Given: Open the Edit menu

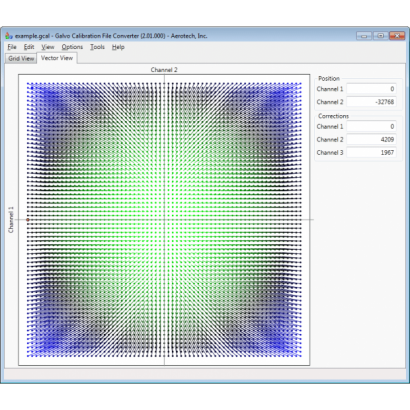Looking at the screenshot, I should (29, 47).
